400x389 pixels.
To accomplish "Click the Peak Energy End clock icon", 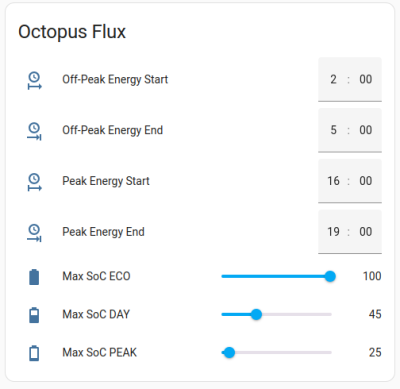I will [x=34, y=233].
